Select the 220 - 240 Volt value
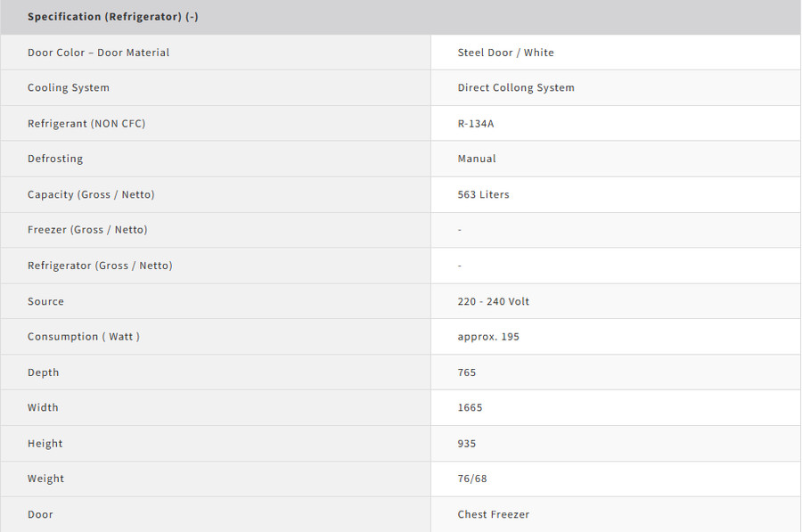Image resolution: width=802 pixels, height=532 pixels. 493,302
